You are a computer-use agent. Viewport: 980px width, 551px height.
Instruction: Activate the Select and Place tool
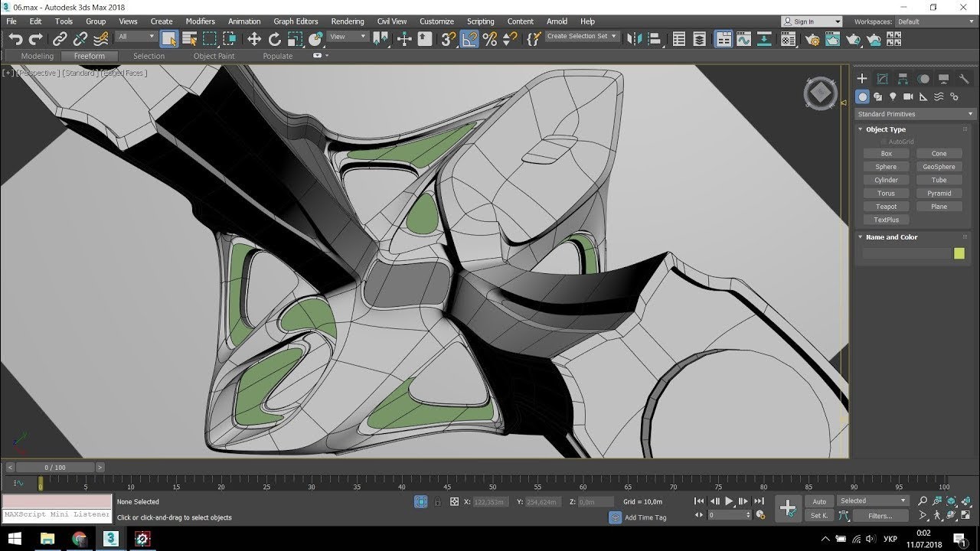315,39
